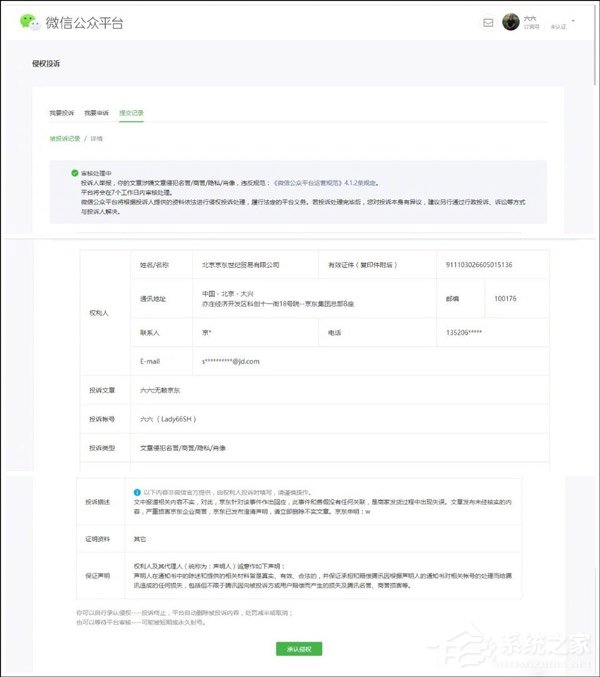Viewport: 600px width, 677px height.
Task: Click the 投诉描述 row label
Action: (x=98, y=502)
